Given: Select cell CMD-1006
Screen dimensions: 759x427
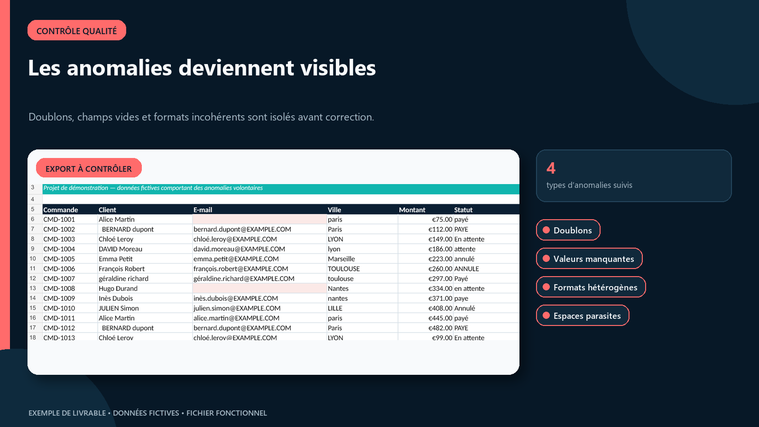Looking at the screenshot, I should (x=70, y=269).
